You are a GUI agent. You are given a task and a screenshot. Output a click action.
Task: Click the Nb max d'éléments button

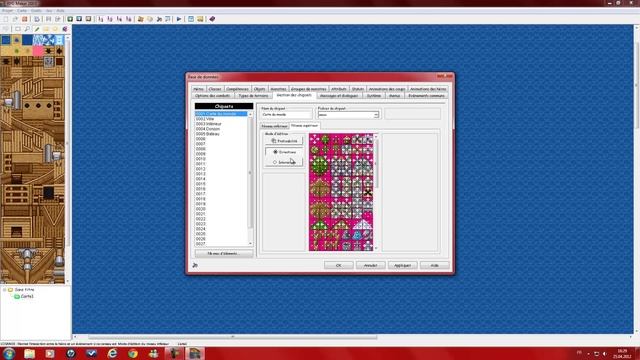point(224,253)
